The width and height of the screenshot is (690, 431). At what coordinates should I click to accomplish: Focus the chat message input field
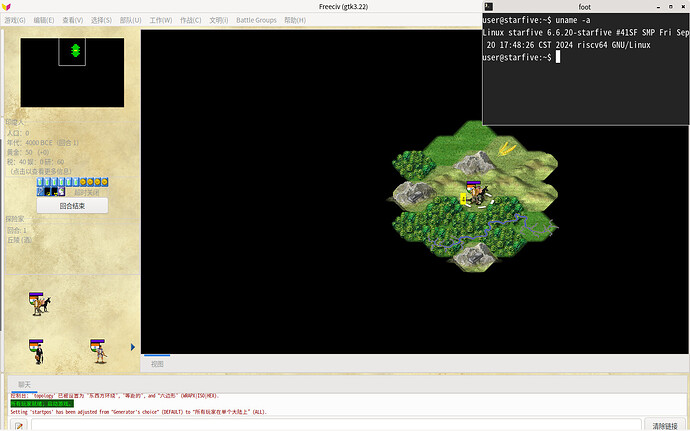336,425
